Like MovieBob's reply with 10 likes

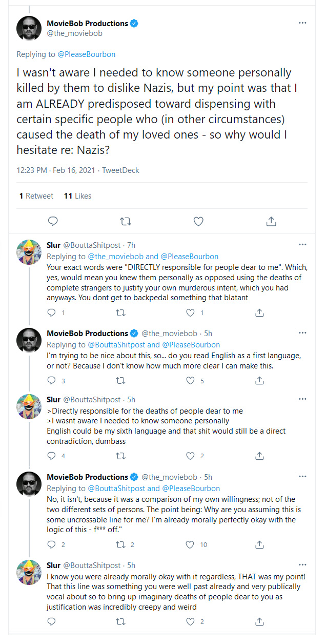191,544
